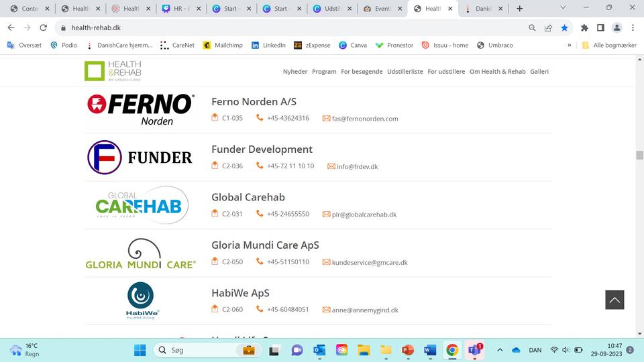
Task: Open the Funder Development exhibitor page
Action: click(262, 149)
